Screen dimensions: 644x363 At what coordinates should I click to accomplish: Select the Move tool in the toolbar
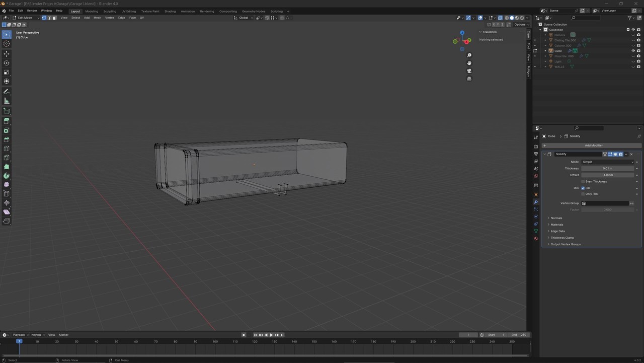[x=7, y=54]
